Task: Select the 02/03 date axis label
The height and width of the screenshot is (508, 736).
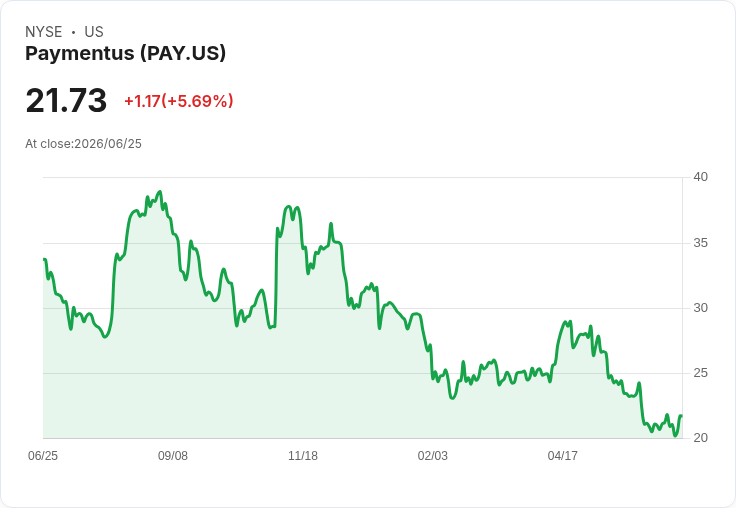Action: [x=433, y=455]
